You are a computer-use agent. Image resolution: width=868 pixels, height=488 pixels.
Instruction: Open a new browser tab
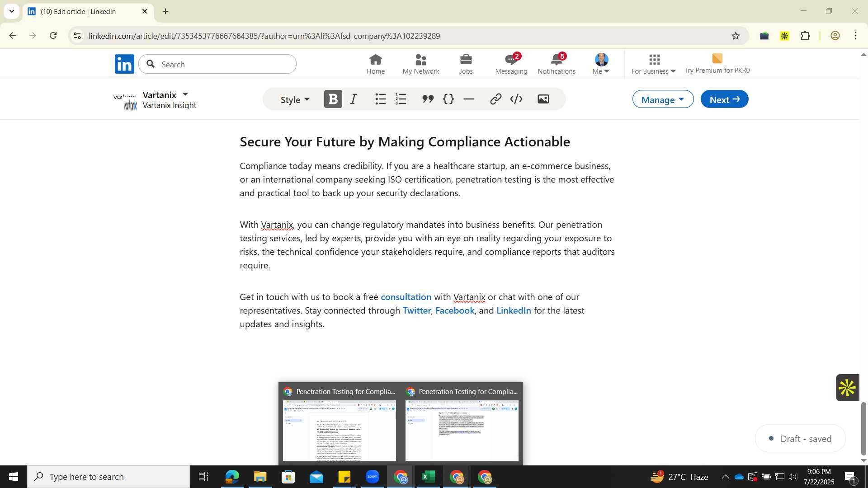[165, 11]
